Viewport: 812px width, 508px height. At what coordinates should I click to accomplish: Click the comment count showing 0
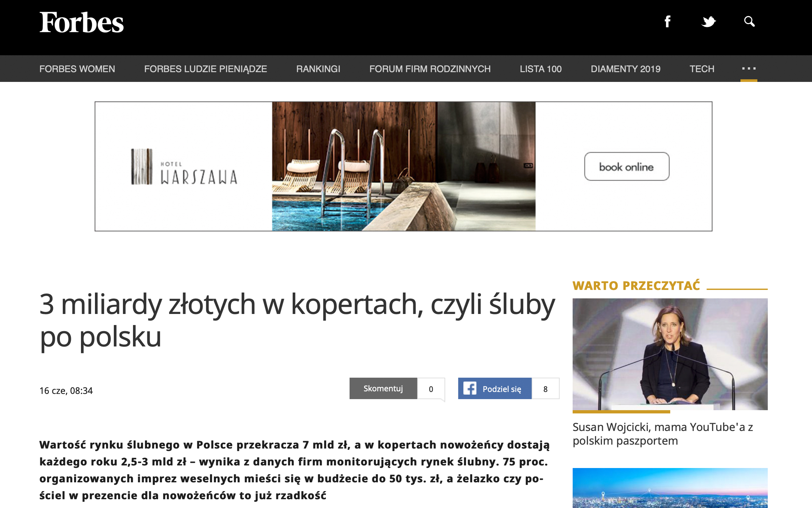[x=431, y=389]
